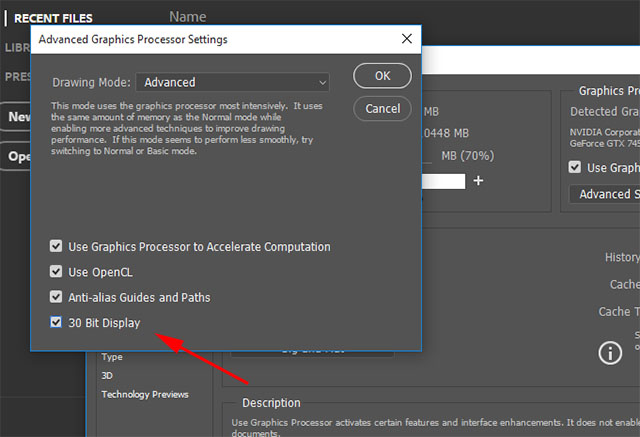Image resolution: width=640 pixels, height=437 pixels.
Task: Toggle the 30 Bit Display checkbox
Action: point(56,322)
